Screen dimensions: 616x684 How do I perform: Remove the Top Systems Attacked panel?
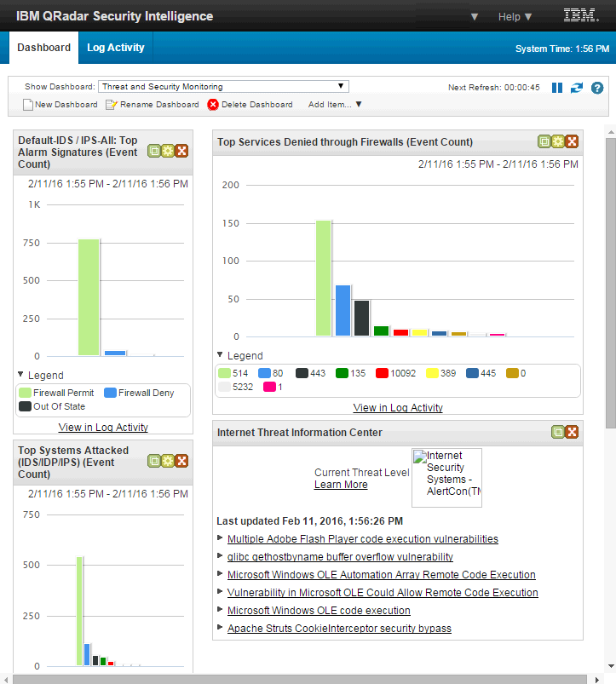point(182,461)
